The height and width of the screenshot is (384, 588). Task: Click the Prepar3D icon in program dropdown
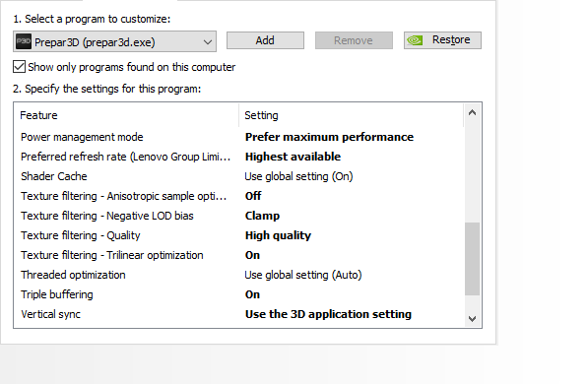(24, 41)
